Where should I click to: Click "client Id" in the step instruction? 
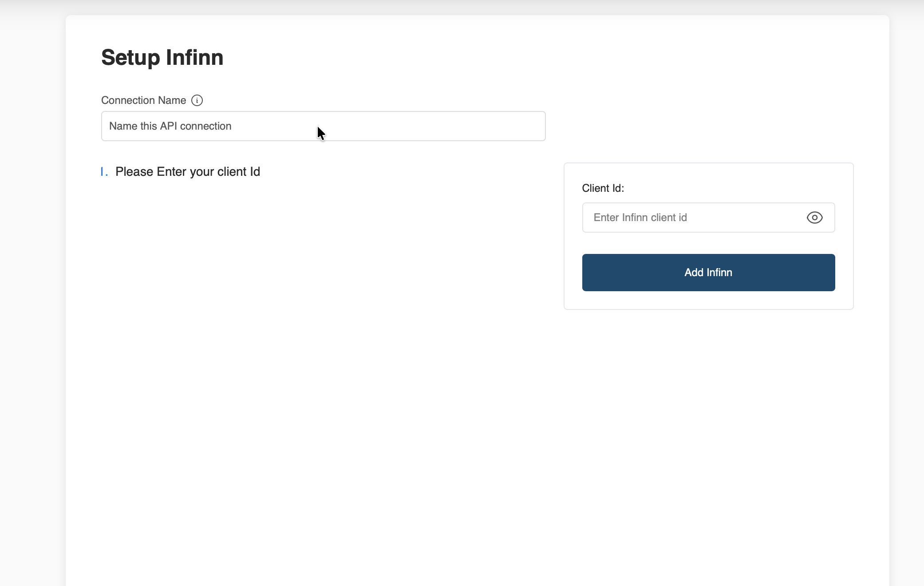[x=238, y=172]
